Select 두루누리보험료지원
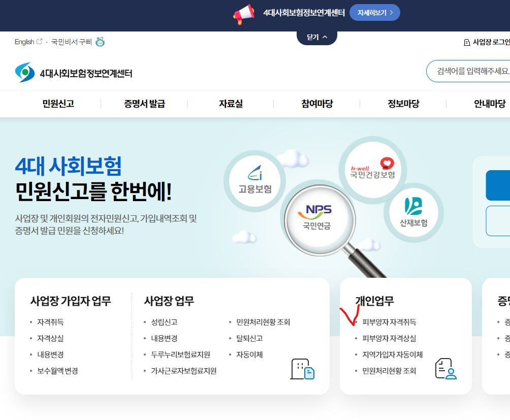The image size is (510, 420). point(180,354)
